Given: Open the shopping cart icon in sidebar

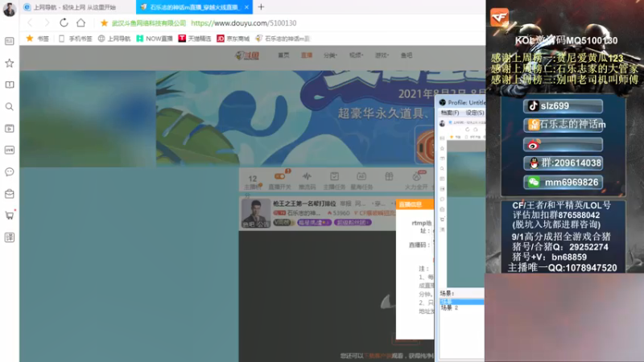Looking at the screenshot, I should tap(10, 216).
